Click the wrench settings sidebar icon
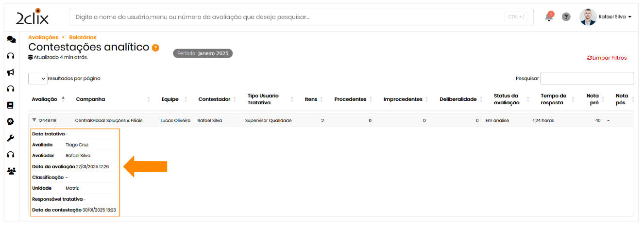This screenshot has height=227, width=644. pyautogui.click(x=11, y=138)
